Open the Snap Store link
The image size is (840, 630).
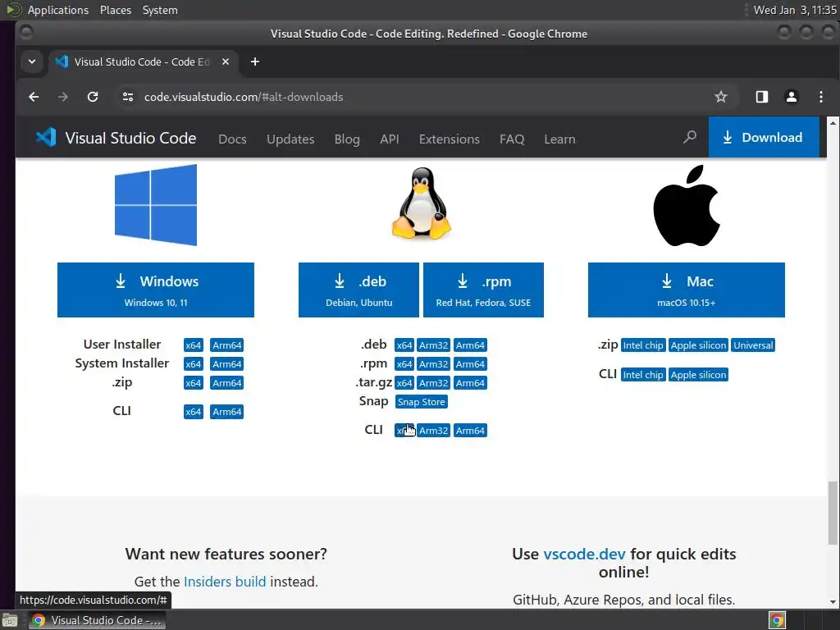(x=421, y=402)
